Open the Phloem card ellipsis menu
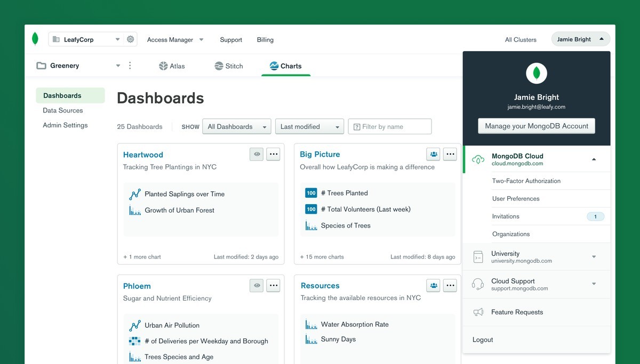Screen dimensions: 640x364 pyautogui.click(x=273, y=285)
